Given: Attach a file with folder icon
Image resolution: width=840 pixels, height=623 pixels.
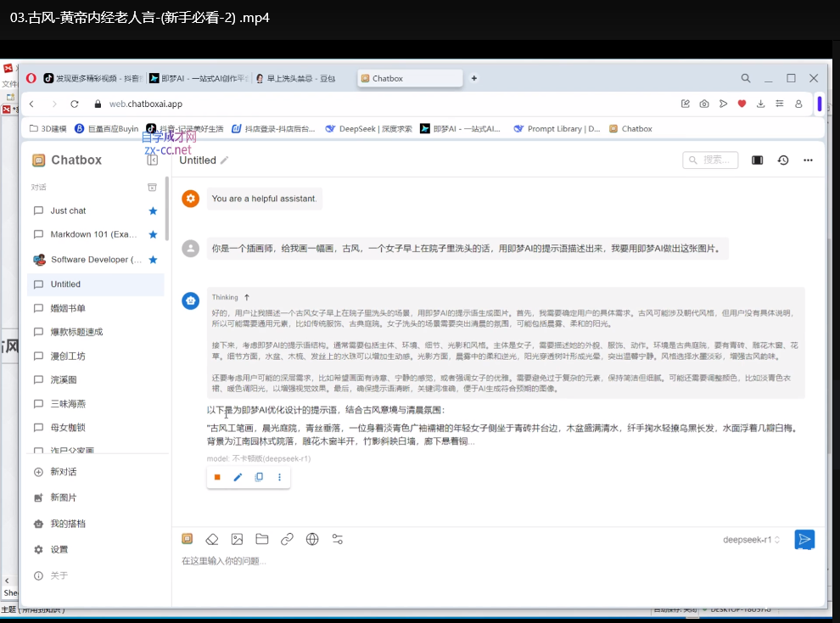Looking at the screenshot, I should tap(262, 539).
